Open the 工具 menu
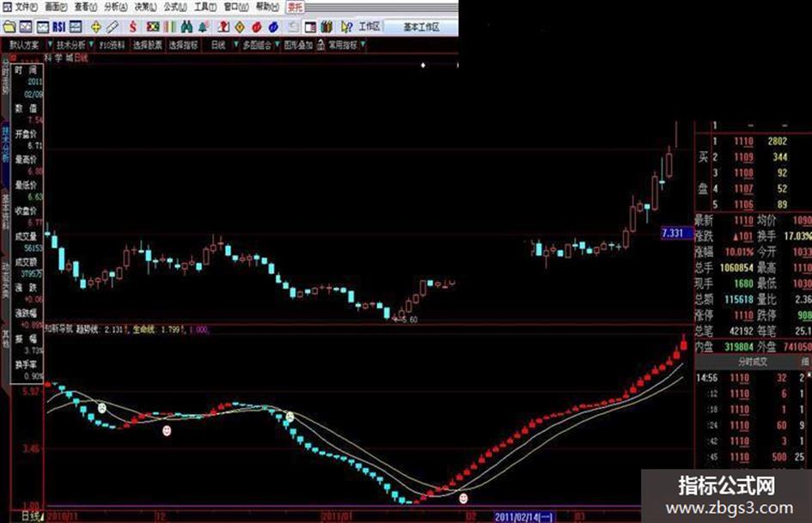This screenshot has height=523, width=812. click(205, 7)
